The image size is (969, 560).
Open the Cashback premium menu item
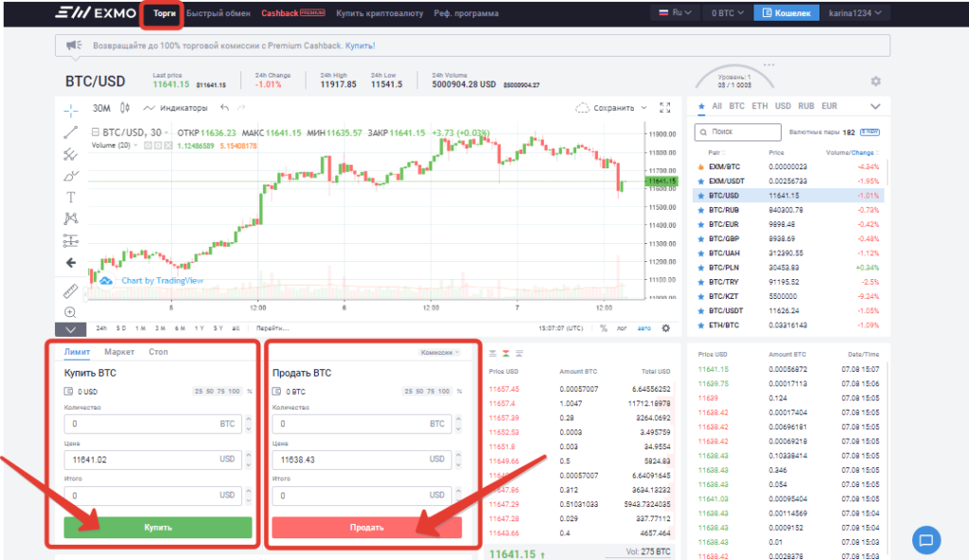tap(293, 13)
